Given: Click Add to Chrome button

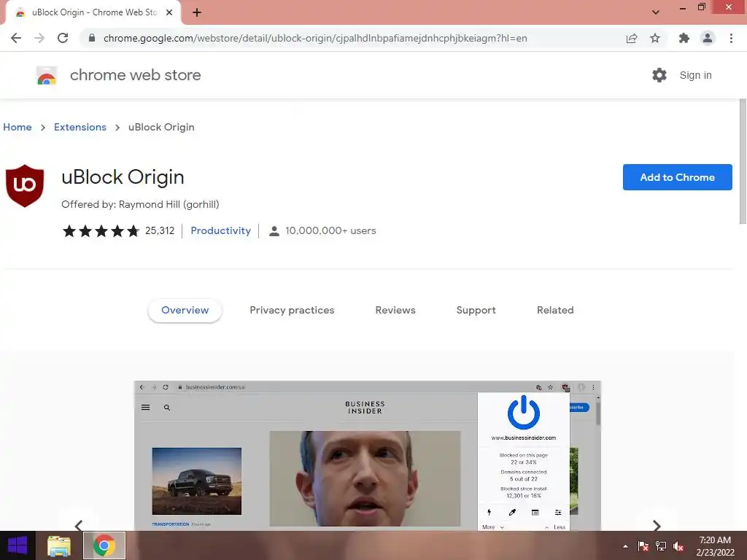Looking at the screenshot, I should pos(678,177).
